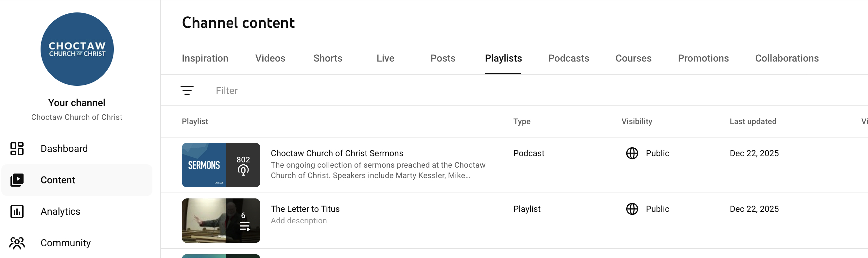868x258 pixels.
Task: Click the Community people icon
Action: (17, 243)
